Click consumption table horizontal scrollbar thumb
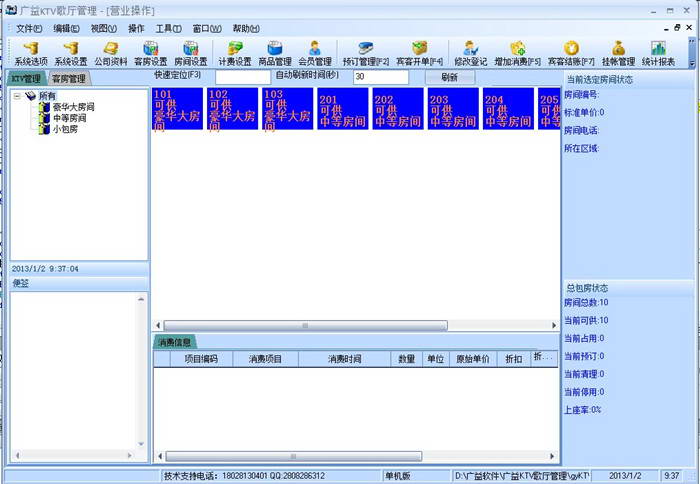Viewport: 700px width, 484px height. (294, 456)
